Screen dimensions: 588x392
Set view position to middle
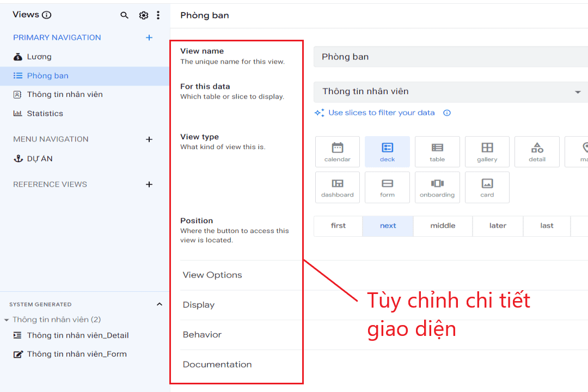click(443, 225)
